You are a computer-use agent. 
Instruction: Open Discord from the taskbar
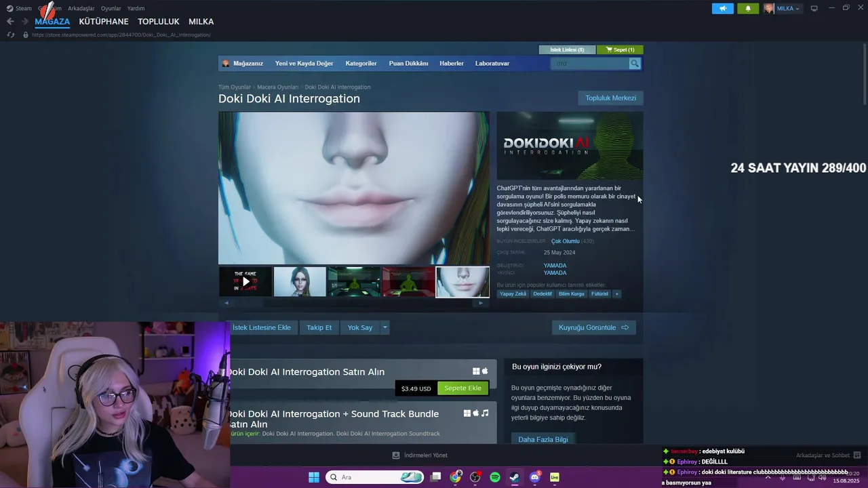(x=534, y=477)
